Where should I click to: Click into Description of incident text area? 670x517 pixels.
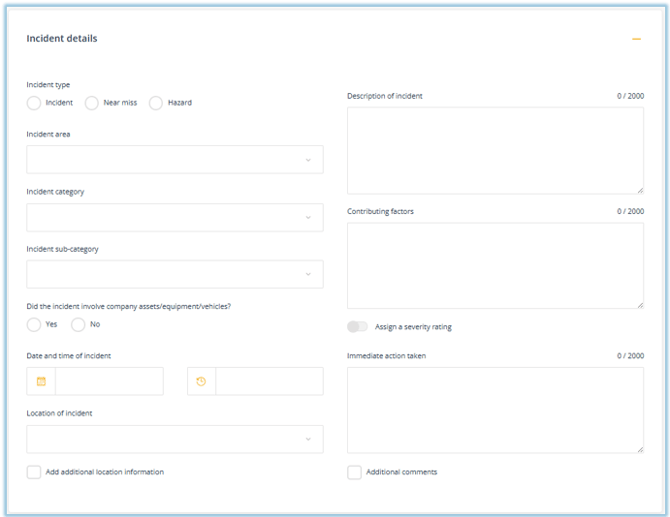click(x=495, y=150)
